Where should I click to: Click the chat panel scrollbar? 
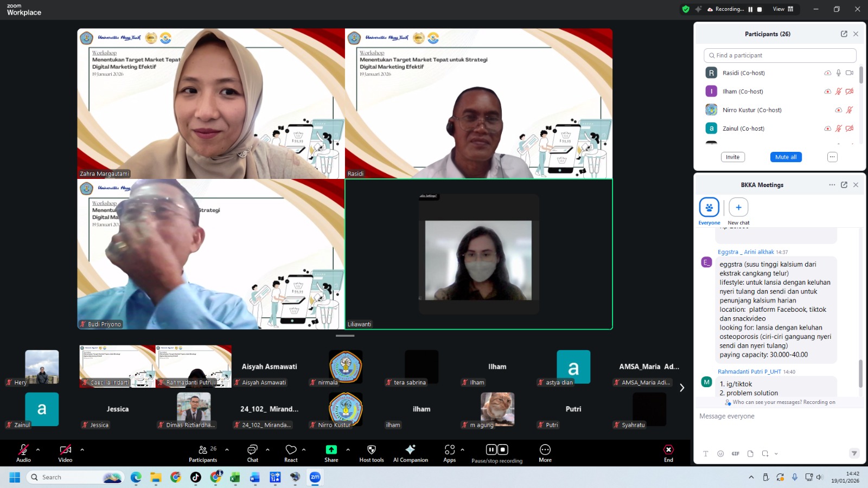tap(860, 373)
